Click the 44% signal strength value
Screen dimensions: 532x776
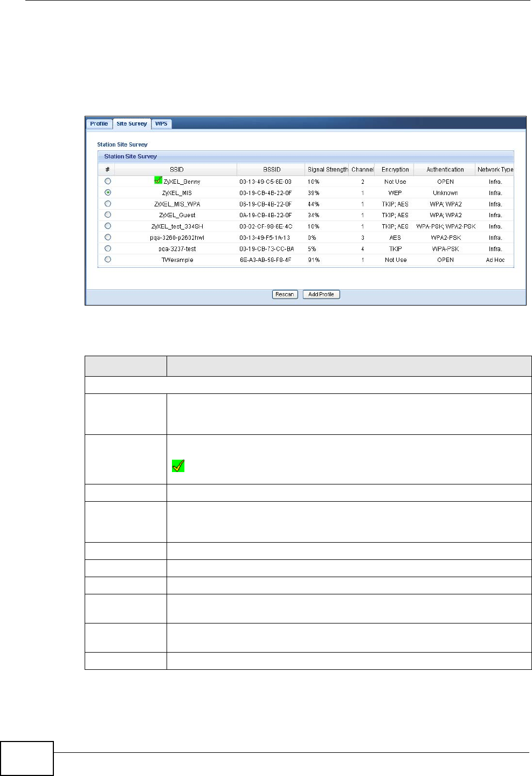313,204
